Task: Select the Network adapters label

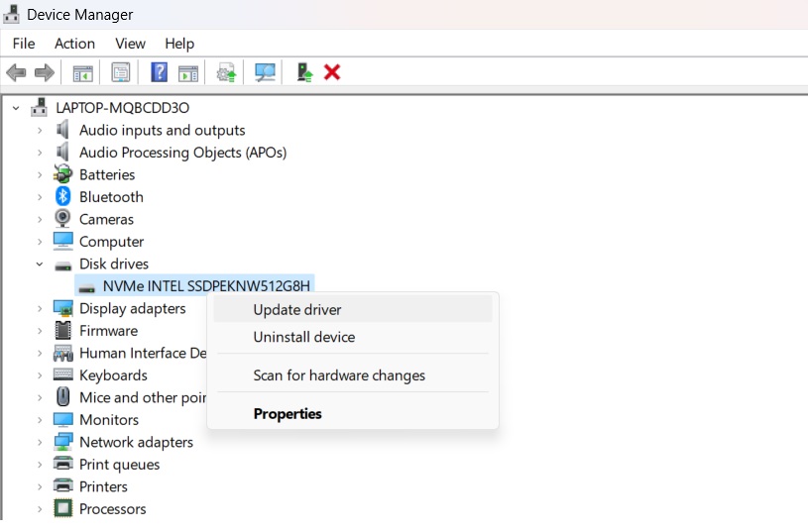Action: click(x=136, y=442)
